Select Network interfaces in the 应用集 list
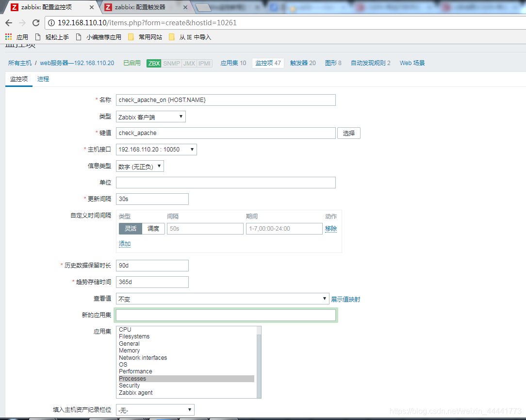The height and width of the screenshot is (420, 526). coord(186,357)
